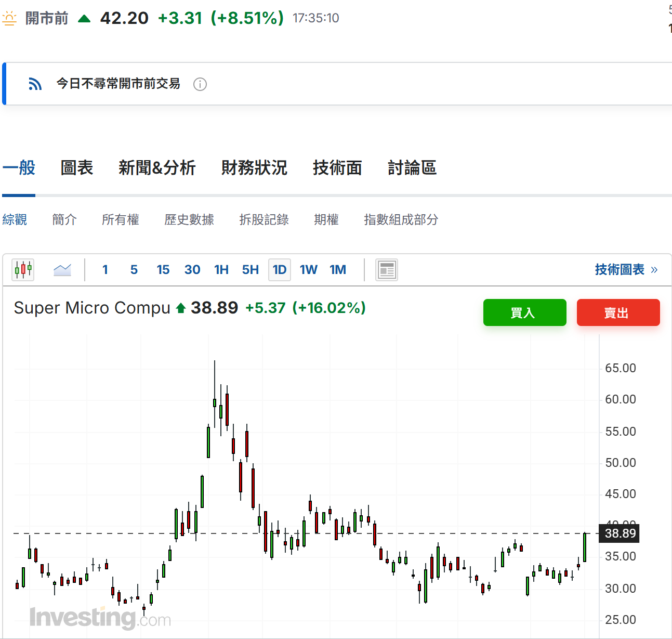Open the 技術圖表 link
The image size is (672, 639).
coord(626,270)
